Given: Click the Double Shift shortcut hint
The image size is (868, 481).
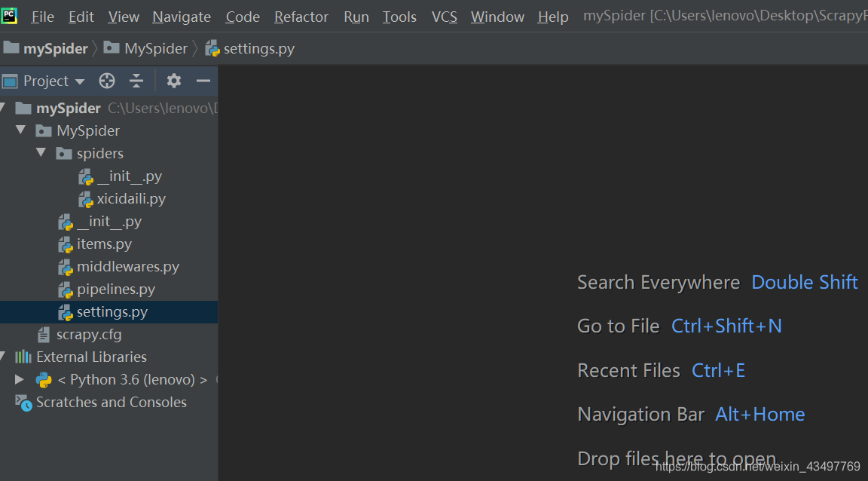Looking at the screenshot, I should pyautogui.click(x=805, y=283).
